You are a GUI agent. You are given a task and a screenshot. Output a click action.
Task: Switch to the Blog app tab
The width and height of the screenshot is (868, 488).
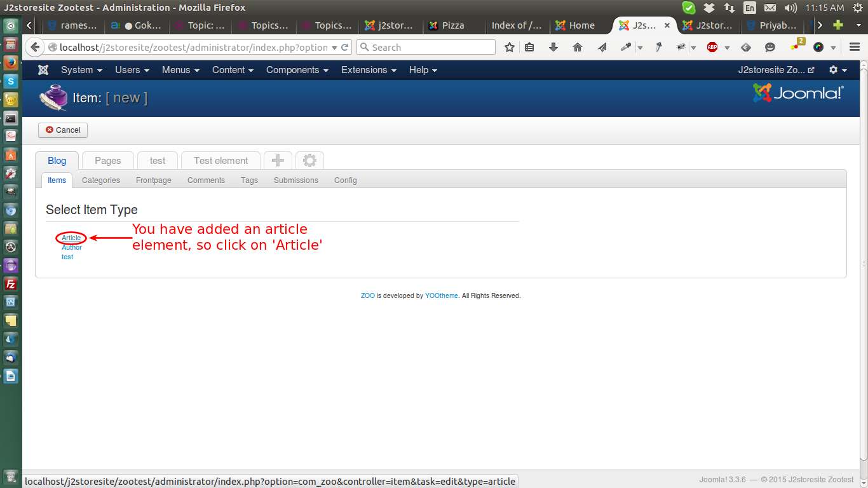57,161
